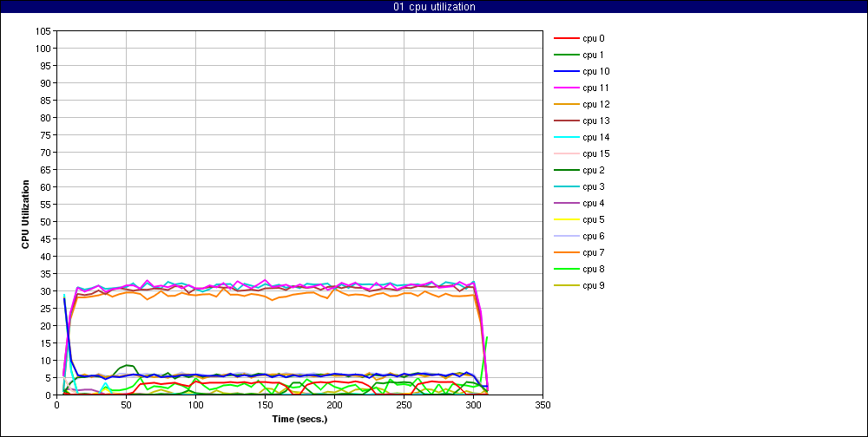Viewport: 868px width, 437px height.
Task: Select the 'cpu 15' legend label
Action: [x=595, y=153]
